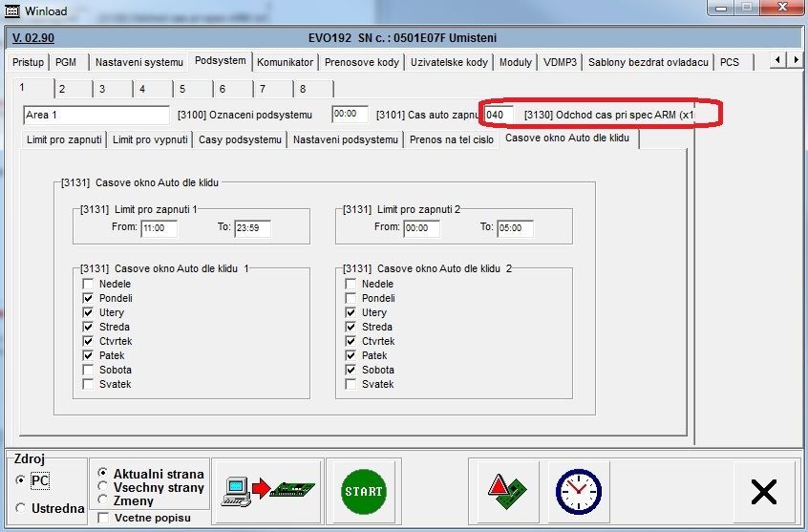The image size is (808, 532).
Task: Select the Zmeny radio button
Action: [x=104, y=500]
